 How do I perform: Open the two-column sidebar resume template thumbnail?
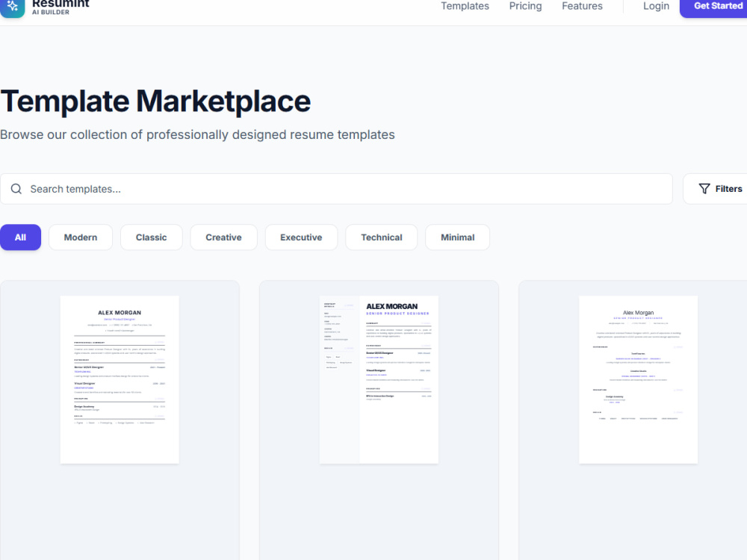click(379, 379)
